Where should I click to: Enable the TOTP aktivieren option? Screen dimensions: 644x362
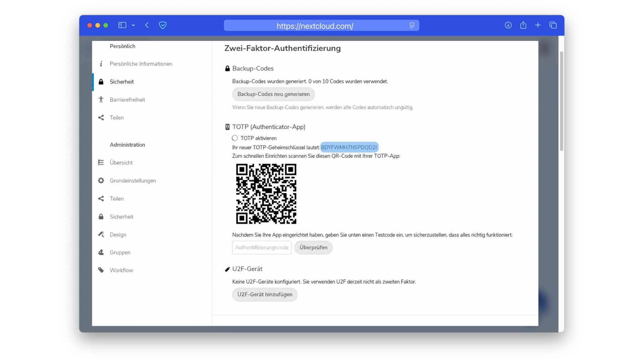point(235,138)
